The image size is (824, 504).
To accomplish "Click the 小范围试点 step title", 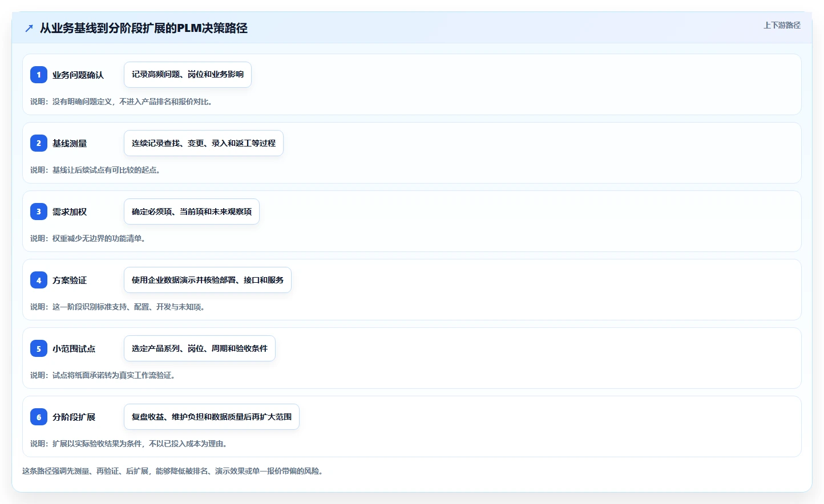I will [x=74, y=348].
